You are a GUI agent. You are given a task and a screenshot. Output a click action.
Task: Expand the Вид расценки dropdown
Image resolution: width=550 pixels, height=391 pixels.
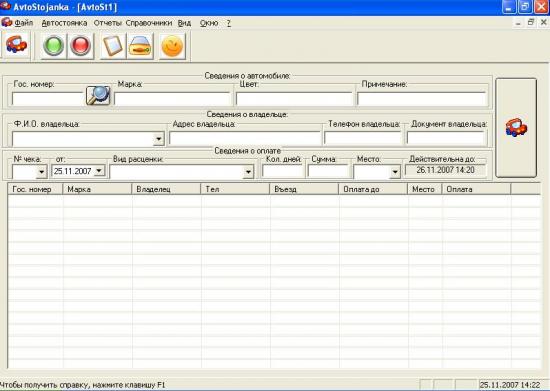[248, 172]
